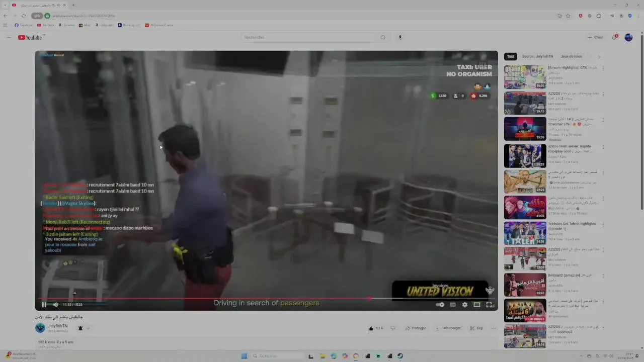Screen dimensions: 644x362
Task: Open JelyfishTN channel name link
Action: (58, 326)
